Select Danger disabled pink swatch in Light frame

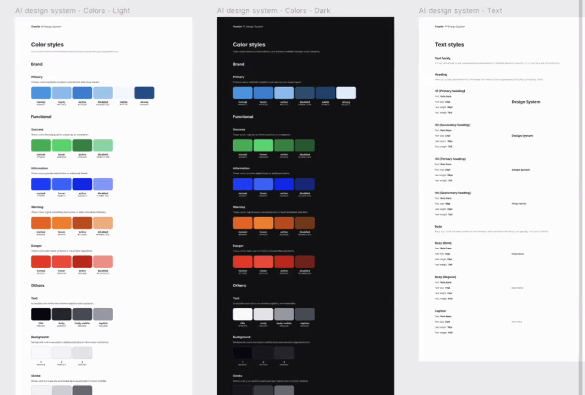point(103,261)
